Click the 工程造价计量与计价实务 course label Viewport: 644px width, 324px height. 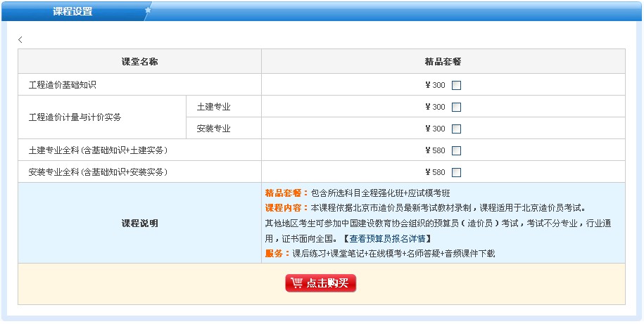point(75,117)
